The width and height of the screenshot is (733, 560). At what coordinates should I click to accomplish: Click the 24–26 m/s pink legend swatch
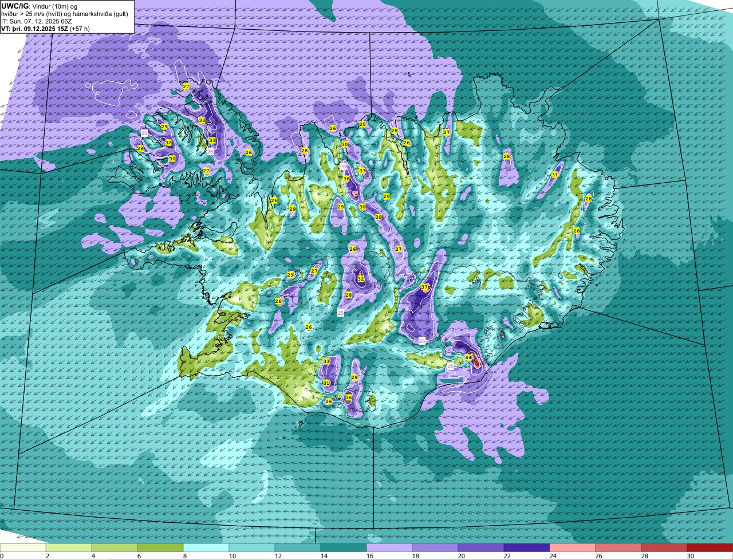(x=573, y=548)
